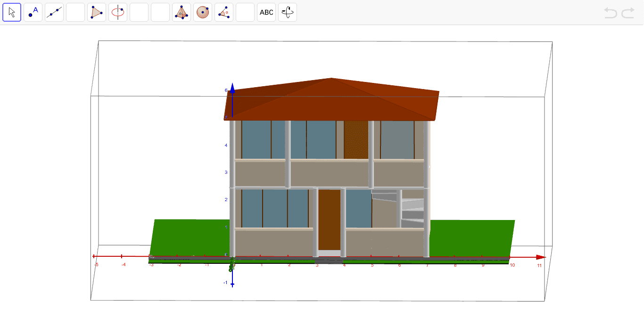Enable the Rotate 3D Graphics View tool
Image resolution: width=644 pixels, height=318 pixels.
pos(288,12)
